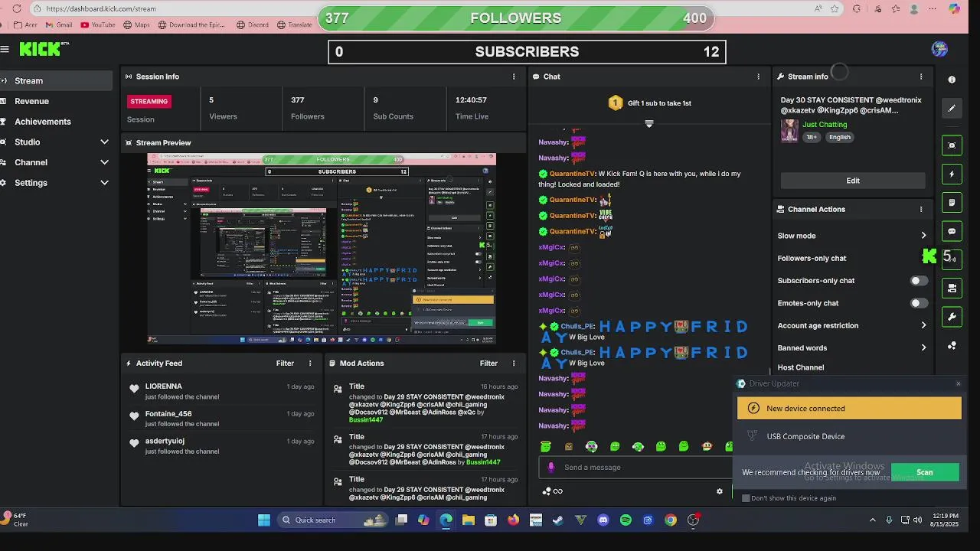
Task: Show hidden system tray icons
Action: pos(872,520)
